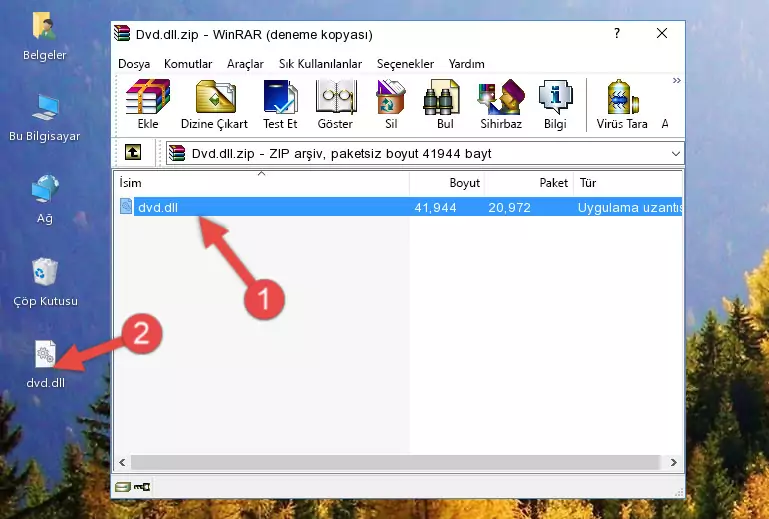Show archive Bilgi info
Image resolution: width=769 pixels, height=519 pixels.
pos(555,104)
